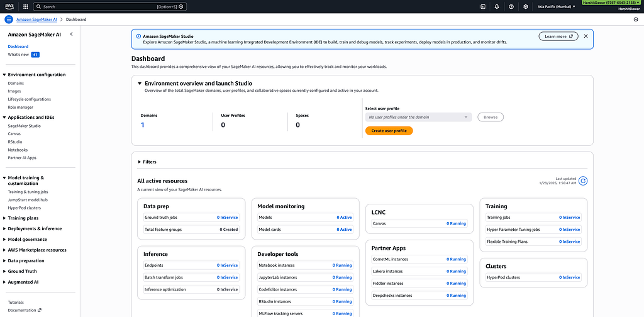
Task: Click Model cards 0 Active link
Action: (344, 230)
